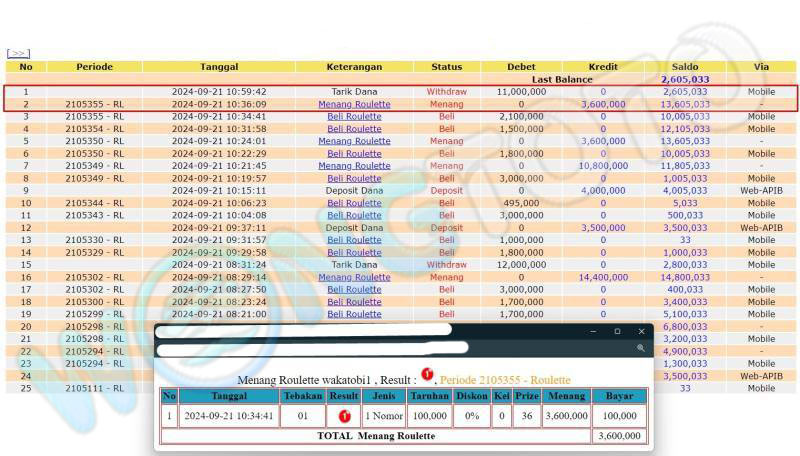
Task: Open Menang Roulette entry from 10:36:09
Action: coord(354,104)
